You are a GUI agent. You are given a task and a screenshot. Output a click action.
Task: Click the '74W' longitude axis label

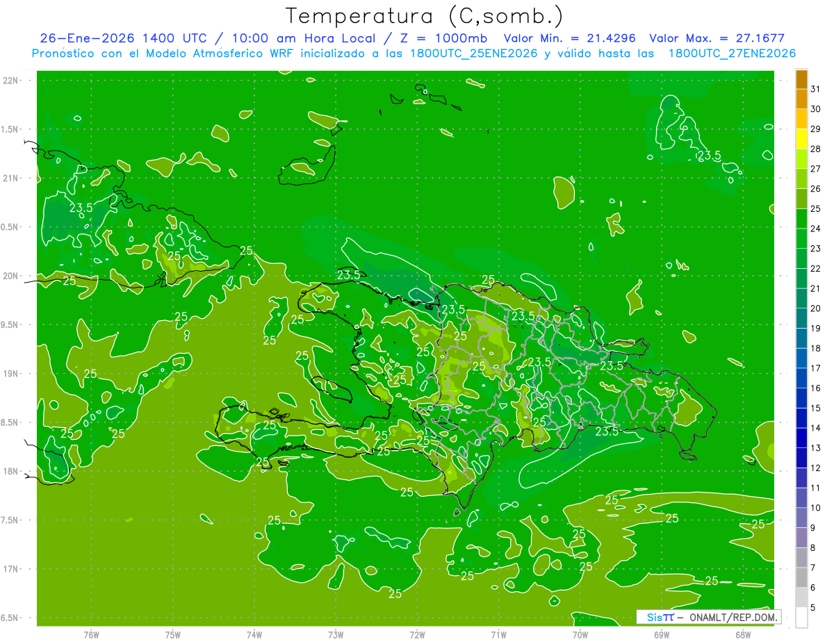pos(254,635)
